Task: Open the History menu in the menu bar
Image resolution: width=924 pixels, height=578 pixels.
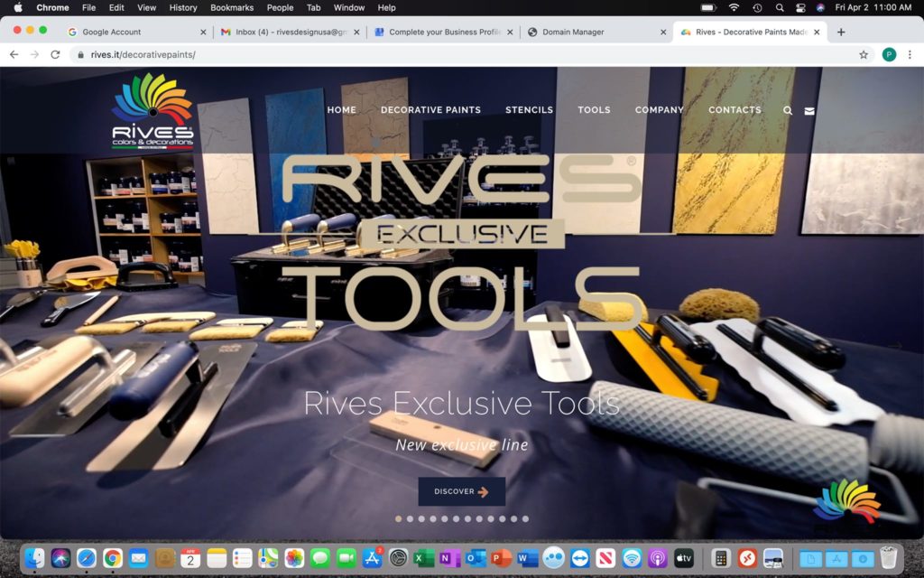Action: pyautogui.click(x=183, y=7)
